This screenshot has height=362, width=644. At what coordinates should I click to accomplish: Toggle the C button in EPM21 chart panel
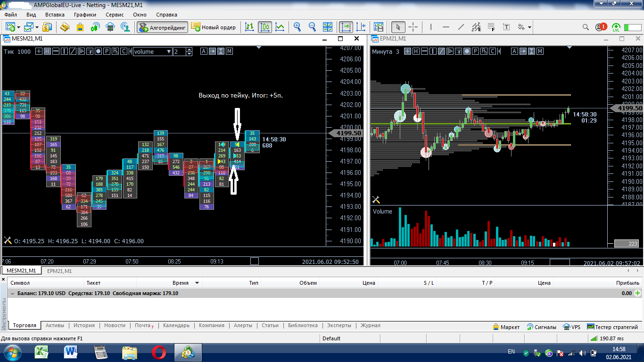click(492, 51)
